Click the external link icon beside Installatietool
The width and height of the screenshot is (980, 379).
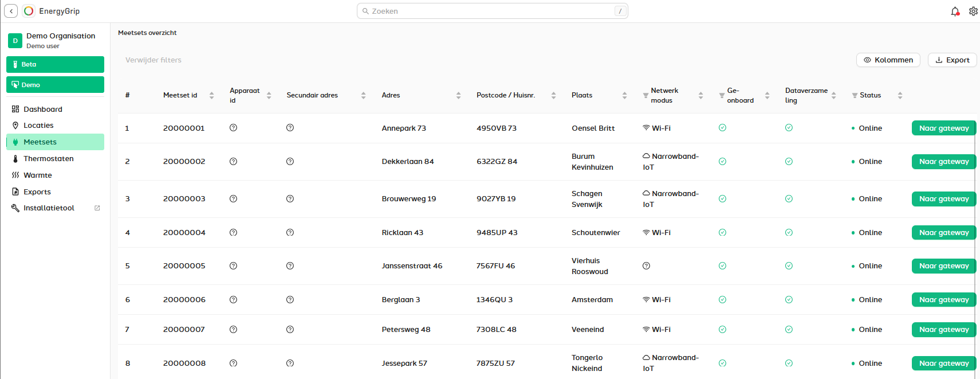pyautogui.click(x=97, y=208)
